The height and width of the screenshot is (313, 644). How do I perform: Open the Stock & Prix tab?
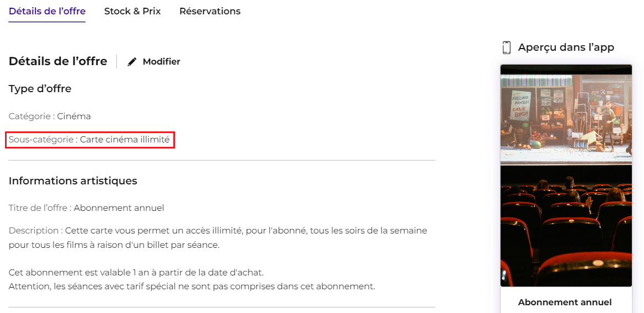pos(132,11)
